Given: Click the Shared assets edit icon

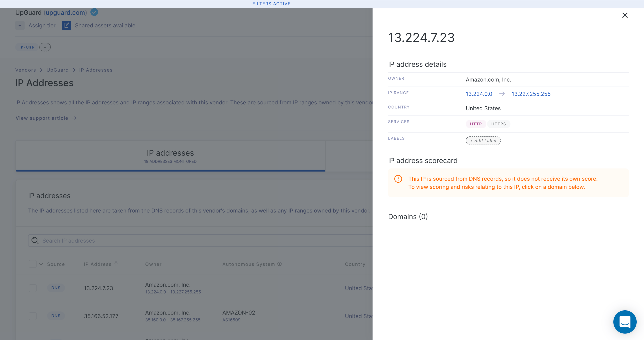Looking at the screenshot, I should 66,25.
